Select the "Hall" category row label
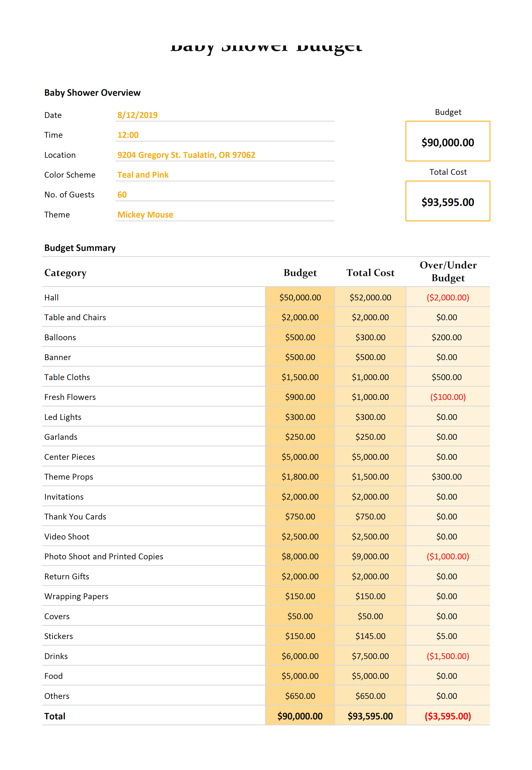The image size is (532, 770). (51, 297)
